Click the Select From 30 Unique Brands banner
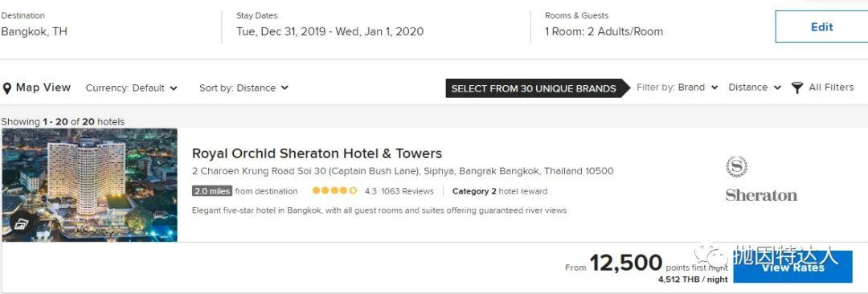The image size is (868, 294). click(x=538, y=88)
